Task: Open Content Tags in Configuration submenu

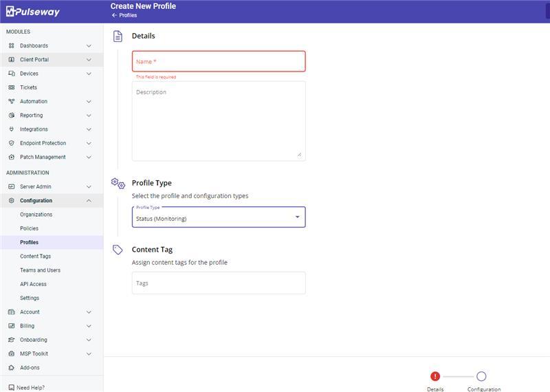Action: [x=35, y=257]
